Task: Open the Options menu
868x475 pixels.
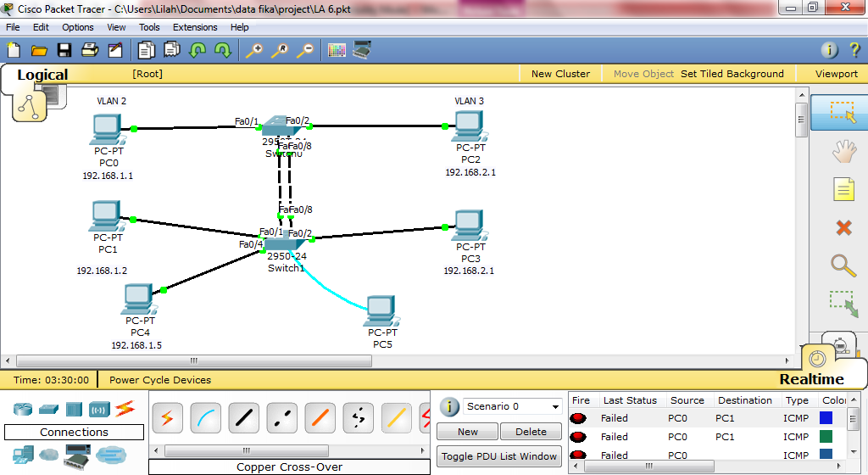Action: click(77, 27)
